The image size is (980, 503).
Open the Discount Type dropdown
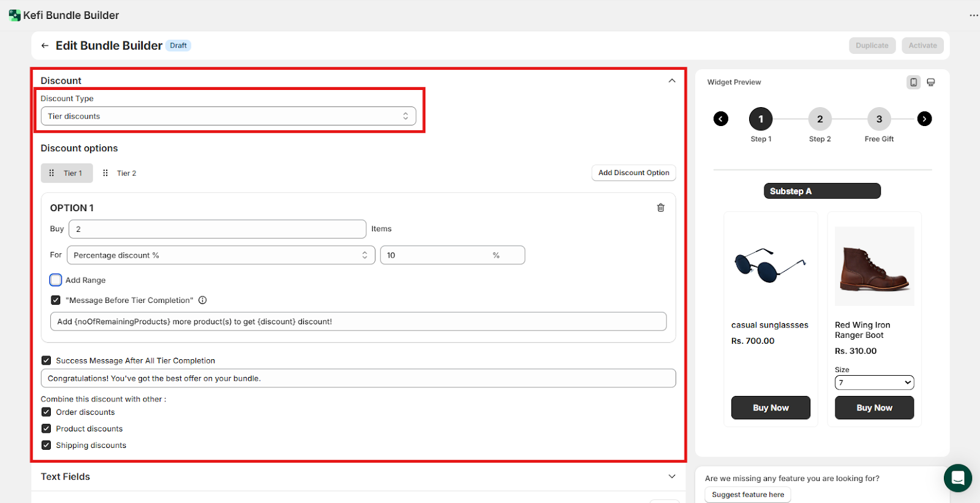[228, 116]
